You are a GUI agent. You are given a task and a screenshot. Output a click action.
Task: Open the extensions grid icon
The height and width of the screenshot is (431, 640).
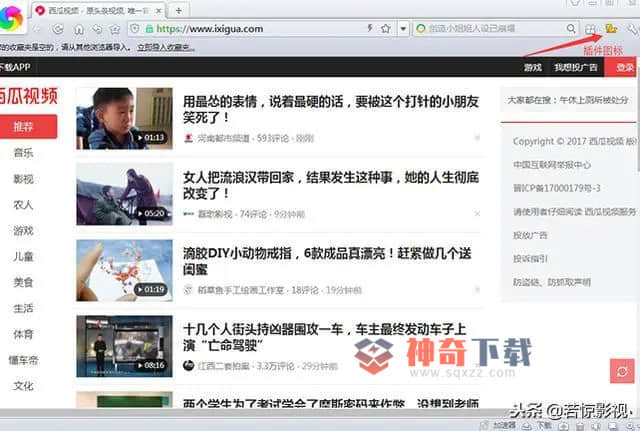590,29
